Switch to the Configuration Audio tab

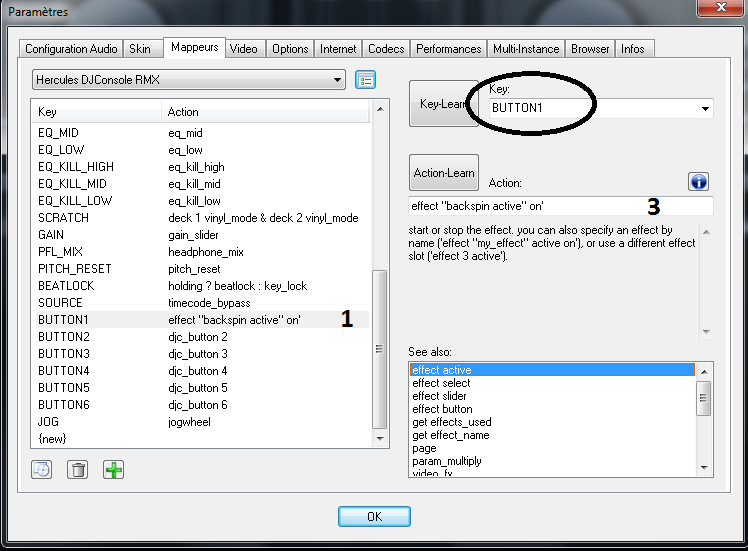click(71, 48)
